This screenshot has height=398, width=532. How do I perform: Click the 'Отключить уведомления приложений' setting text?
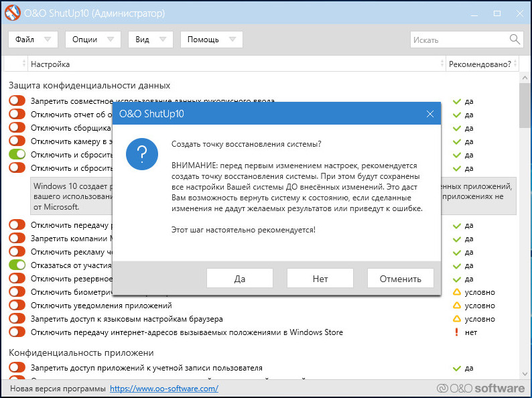pos(101,306)
